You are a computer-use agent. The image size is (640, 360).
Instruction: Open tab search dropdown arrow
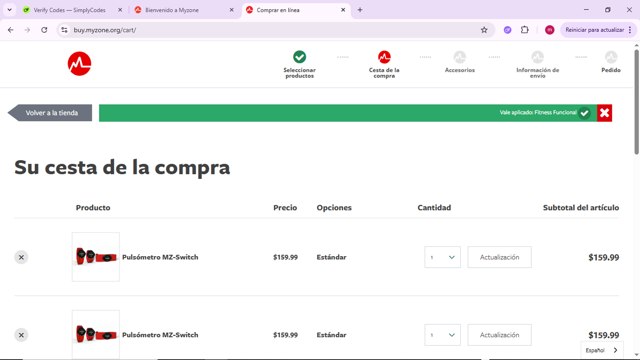[x=9, y=10]
